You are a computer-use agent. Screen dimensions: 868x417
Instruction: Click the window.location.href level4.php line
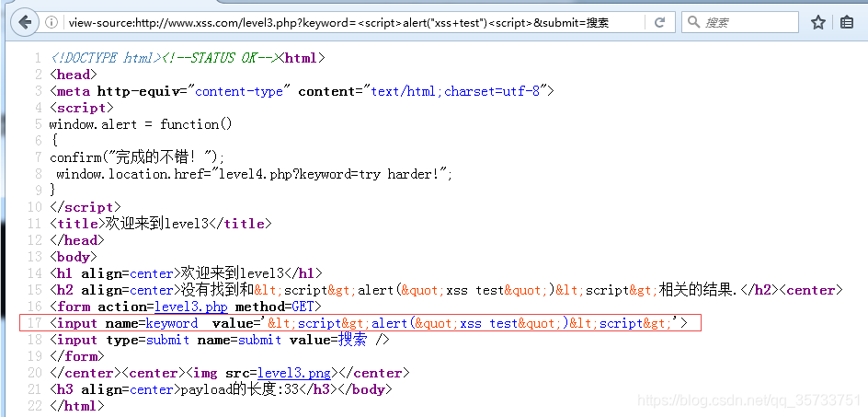pos(254,174)
